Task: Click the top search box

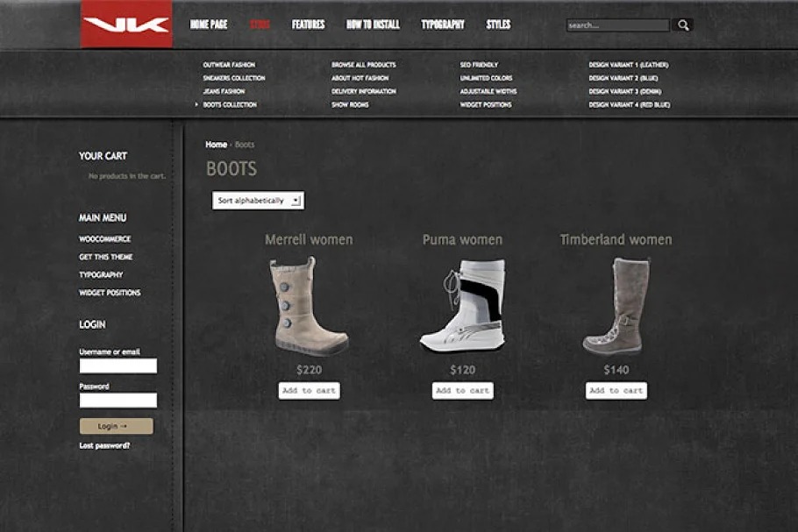Action: click(x=617, y=25)
